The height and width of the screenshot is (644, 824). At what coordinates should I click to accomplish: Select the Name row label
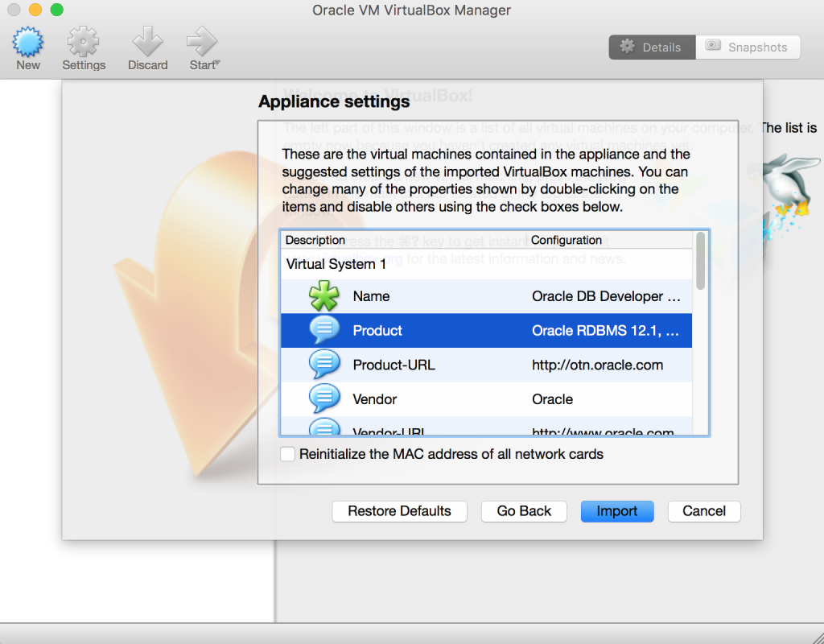point(371,296)
